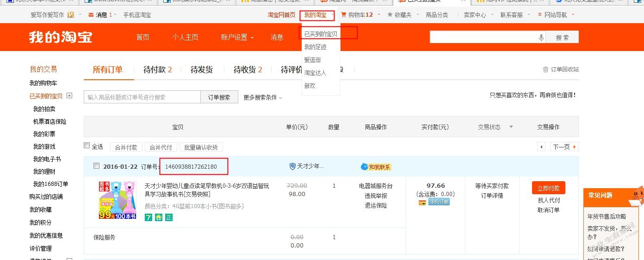Click the order search input box
Screen dimensions: 644x260
point(142,97)
